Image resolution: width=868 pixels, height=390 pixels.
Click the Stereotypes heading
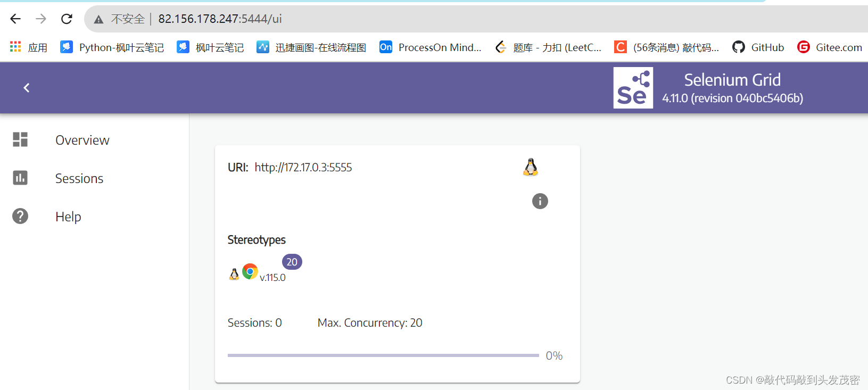tap(257, 240)
